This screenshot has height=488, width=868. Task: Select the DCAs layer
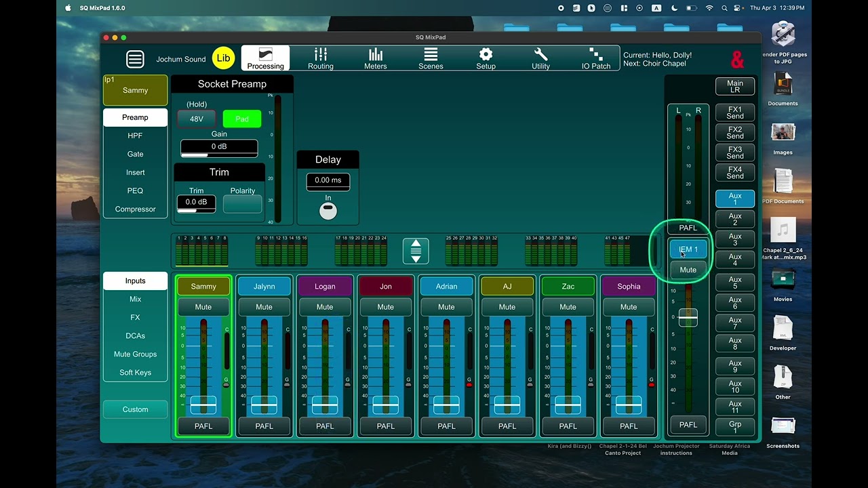(x=135, y=335)
